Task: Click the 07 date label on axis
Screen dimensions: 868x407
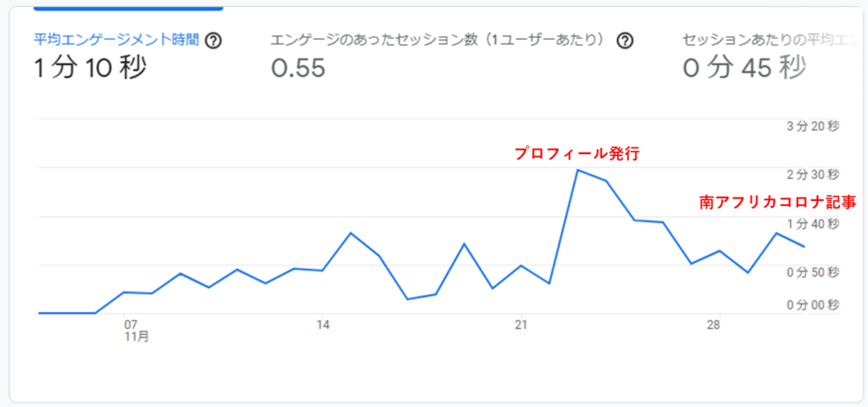Action: [131, 325]
